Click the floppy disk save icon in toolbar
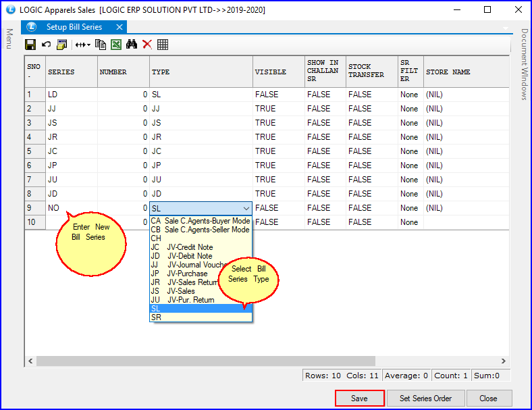Screen dimensions: 532x410 (30, 45)
